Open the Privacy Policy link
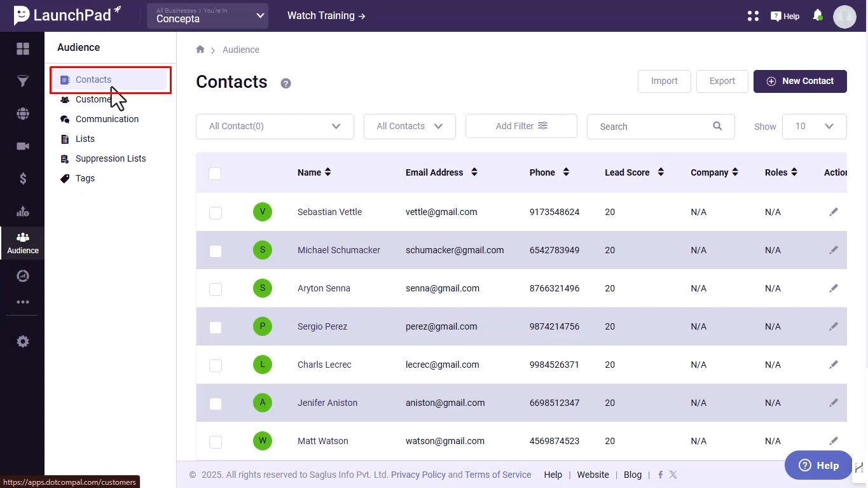The width and height of the screenshot is (868, 488). [x=418, y=475]
